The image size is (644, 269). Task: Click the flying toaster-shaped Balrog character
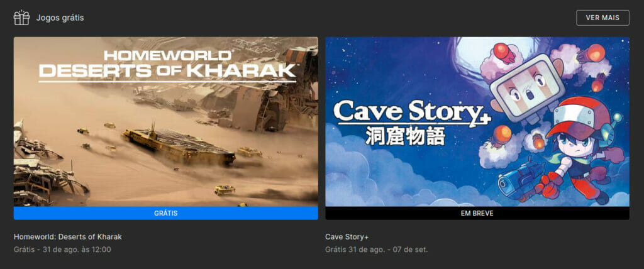(x=523, y=87)
